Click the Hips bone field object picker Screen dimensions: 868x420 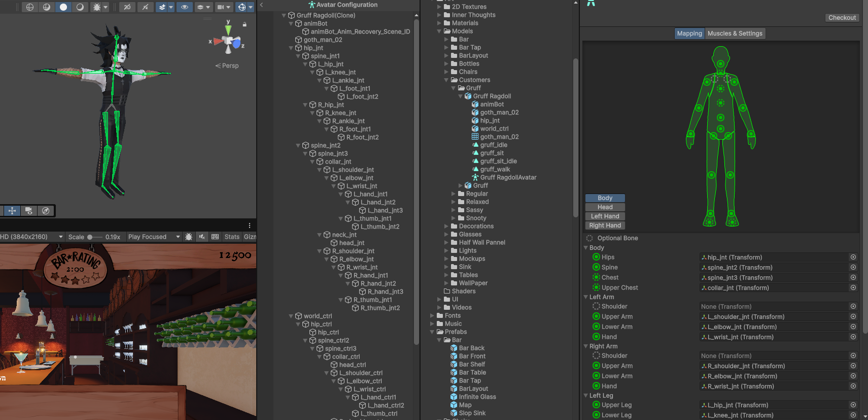click(x=853, y=257)
